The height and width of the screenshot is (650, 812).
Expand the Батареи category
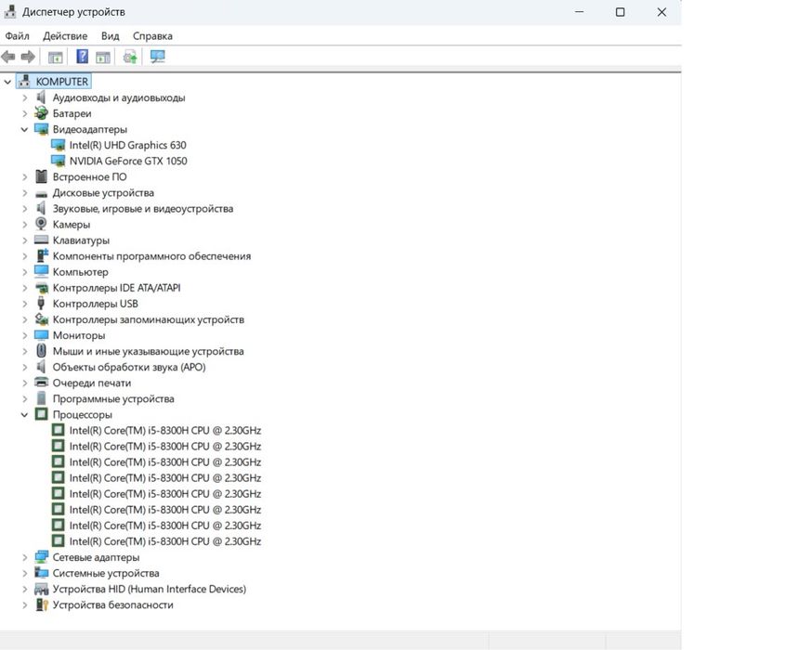tap(24, 113)
